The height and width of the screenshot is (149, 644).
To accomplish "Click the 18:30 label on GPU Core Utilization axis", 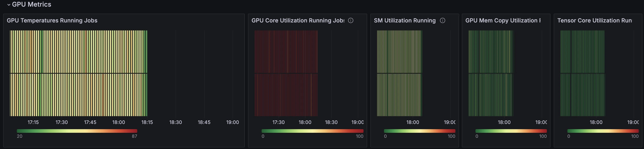I will pyautogui.click(x=331, y=122).
